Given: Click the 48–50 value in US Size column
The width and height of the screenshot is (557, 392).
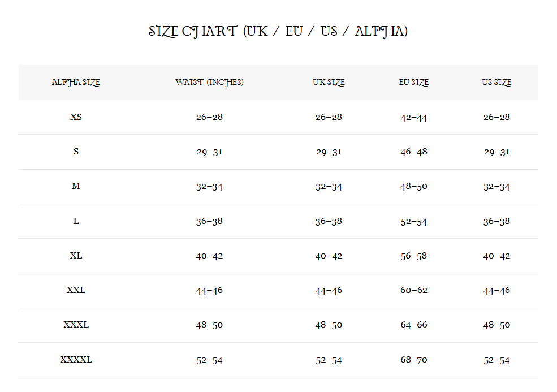Looking at the screenshot, I should click(x=496, y=325).
